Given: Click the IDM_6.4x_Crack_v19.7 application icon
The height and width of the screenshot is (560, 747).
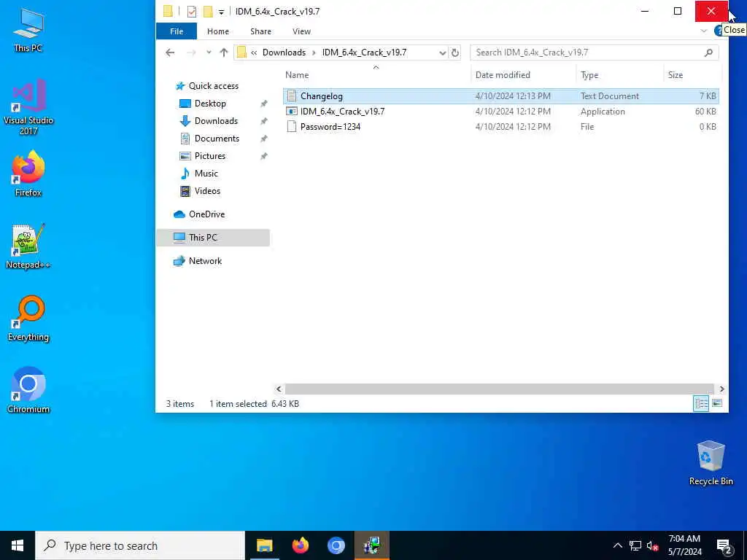Looking at the screenshot, I should pos(292,112).
